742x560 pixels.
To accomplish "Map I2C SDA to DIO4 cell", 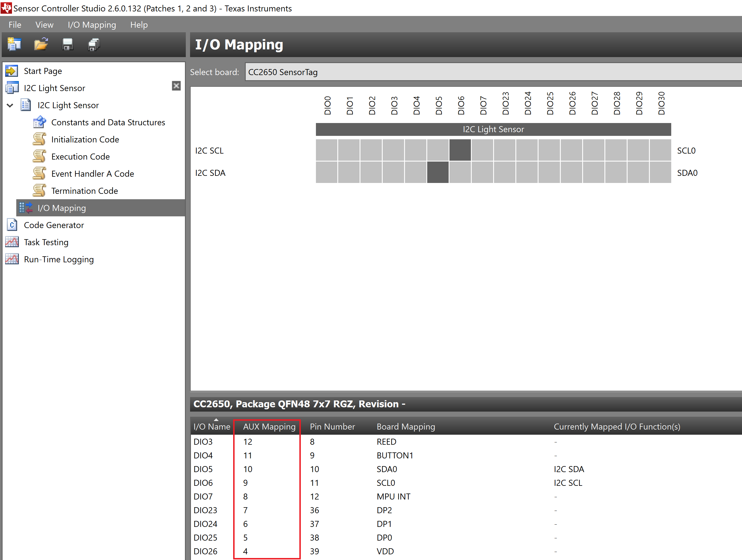I will [x=416, y=172].
